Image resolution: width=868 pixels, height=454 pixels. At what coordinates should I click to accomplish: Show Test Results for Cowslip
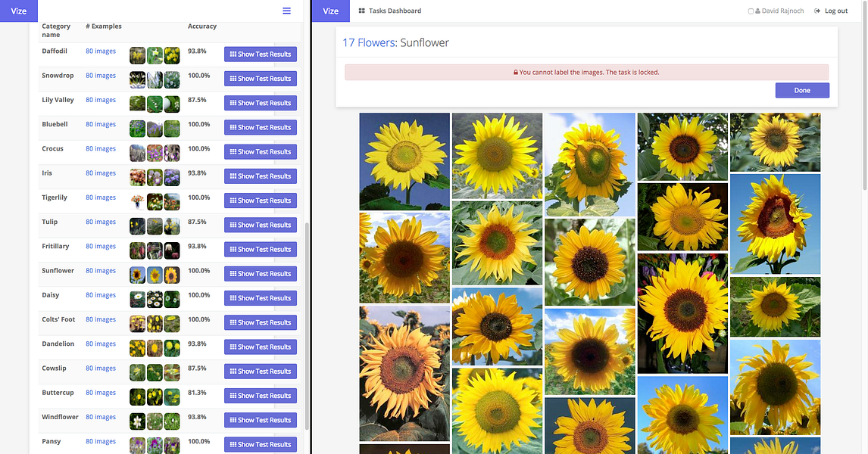[261, 371]
